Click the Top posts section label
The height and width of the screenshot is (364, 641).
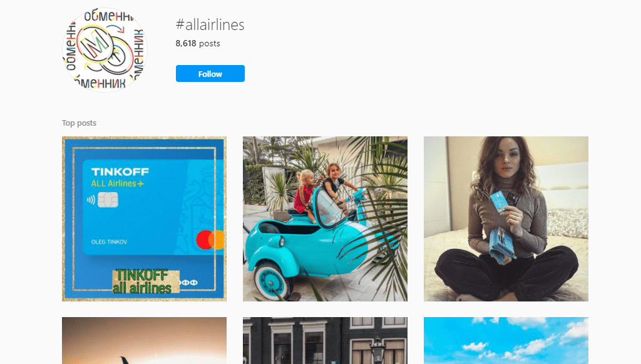(79, 123)
